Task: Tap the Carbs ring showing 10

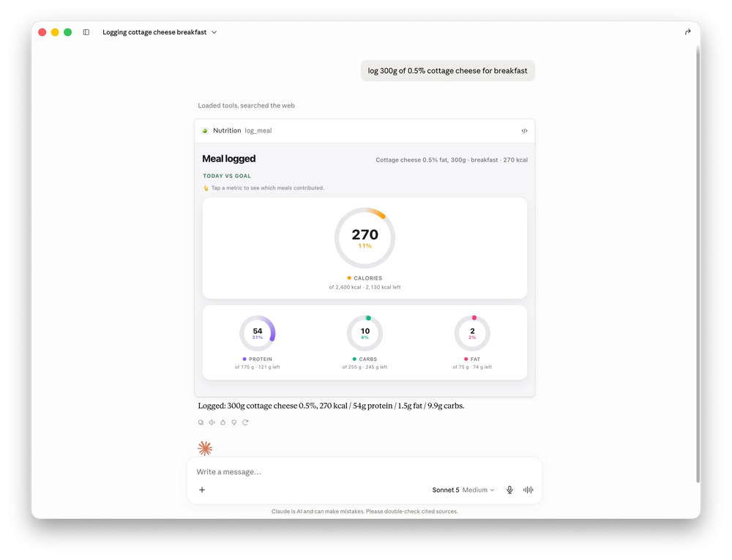Action: [365, 333]
